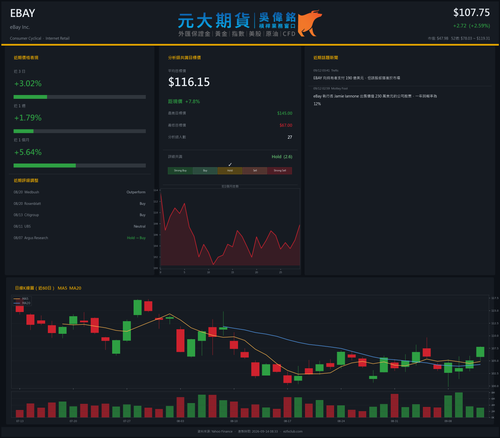Open the EBAY 190 news headline
500x438 pixels.
pyautogui.click(x=356, y=78)
